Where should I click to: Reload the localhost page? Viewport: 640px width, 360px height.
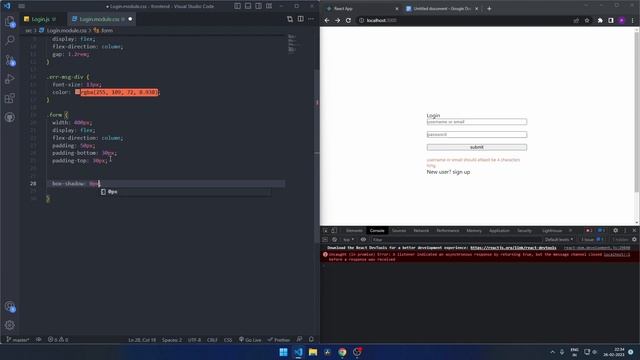pyautogui.click(x=348, y=20)
